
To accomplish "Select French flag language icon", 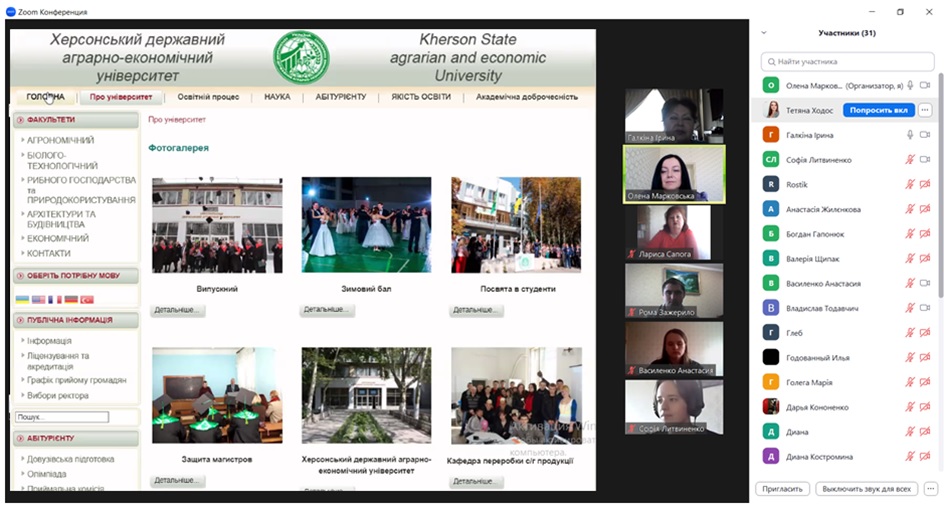I will 55,299.
